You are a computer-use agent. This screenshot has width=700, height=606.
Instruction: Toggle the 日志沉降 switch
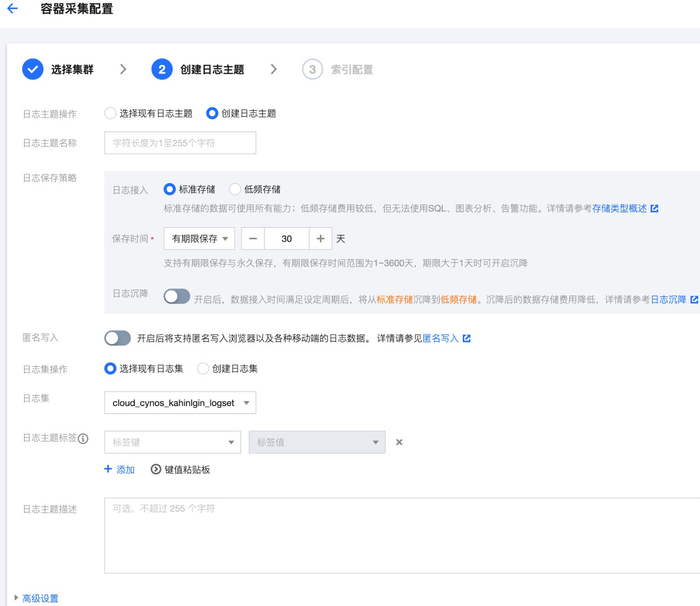[177, 296]
